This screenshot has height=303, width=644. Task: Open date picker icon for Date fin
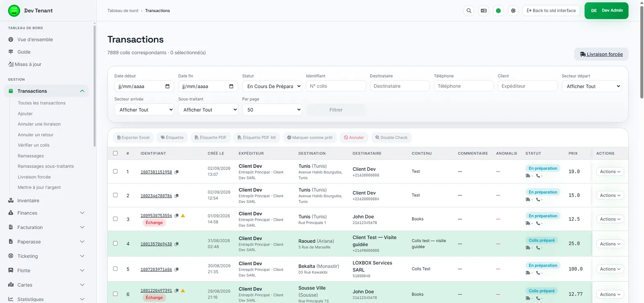point(231,86)
